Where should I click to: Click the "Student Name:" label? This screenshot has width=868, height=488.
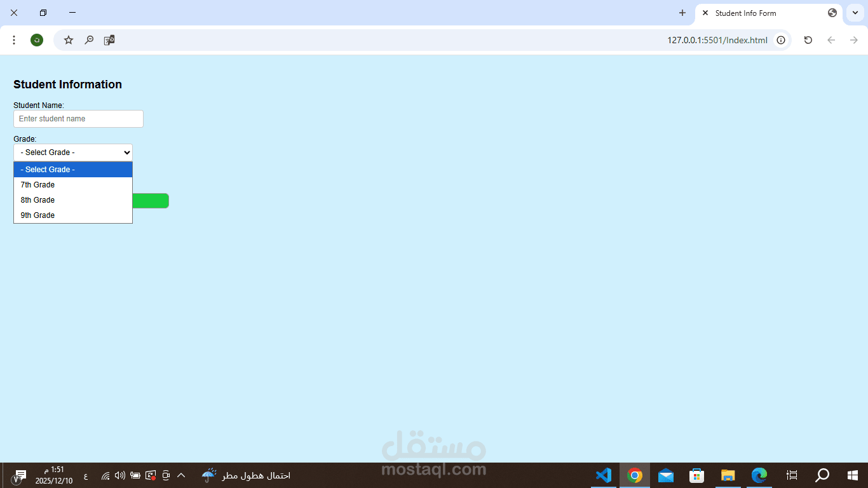click(39, 105)
